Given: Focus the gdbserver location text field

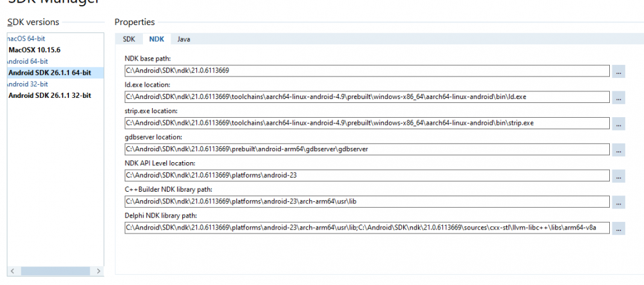Looking at the screenshot, I should tap(367, 149).
